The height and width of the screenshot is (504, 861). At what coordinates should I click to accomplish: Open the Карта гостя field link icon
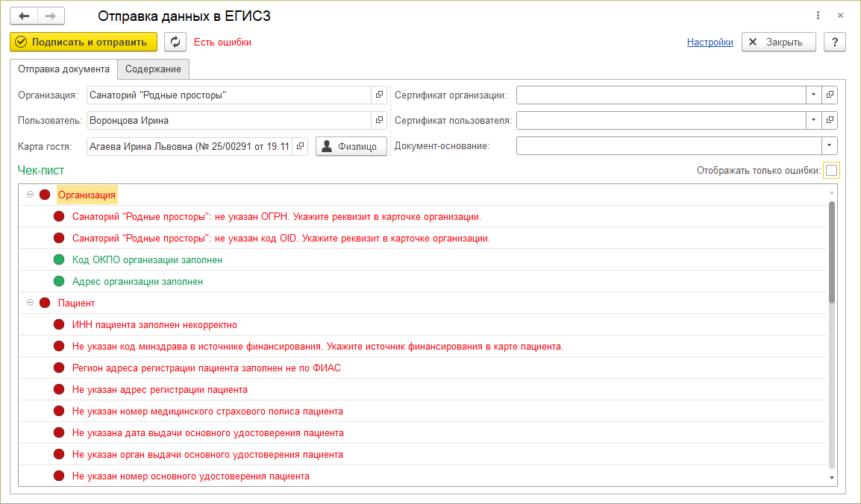click(x=301, y=146)
